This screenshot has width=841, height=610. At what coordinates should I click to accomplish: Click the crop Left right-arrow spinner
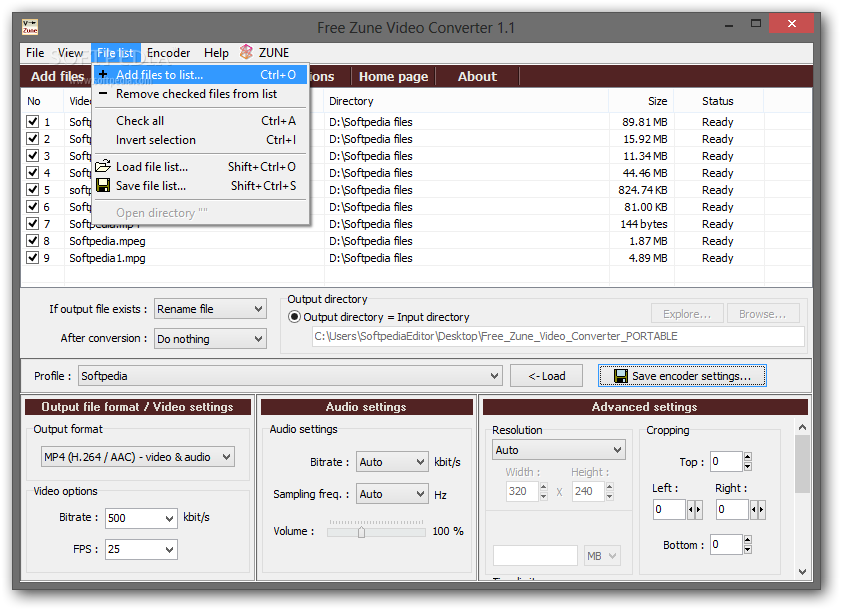(x=698, y=509)
